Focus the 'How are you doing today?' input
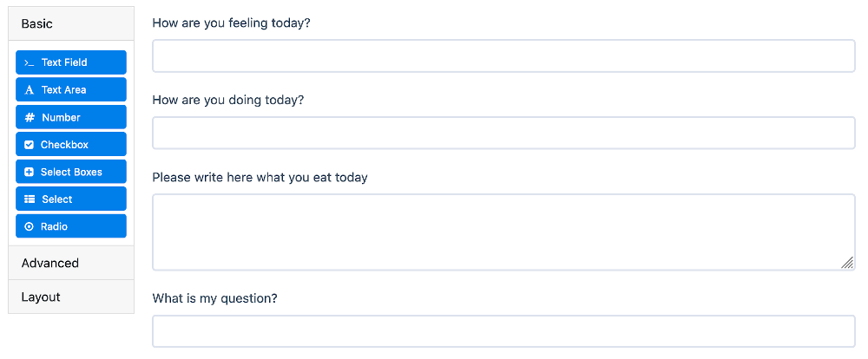Screen dimensions: 868x359 (503, 133)
